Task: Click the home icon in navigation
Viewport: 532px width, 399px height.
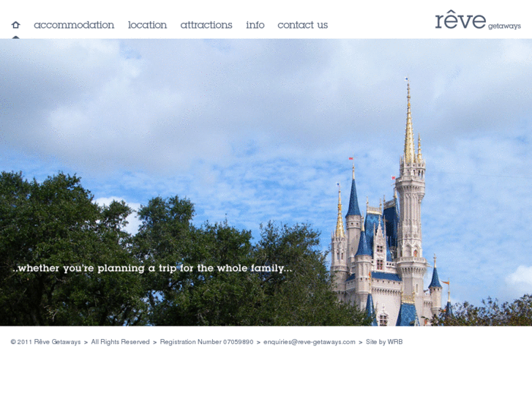Action: 15,25
